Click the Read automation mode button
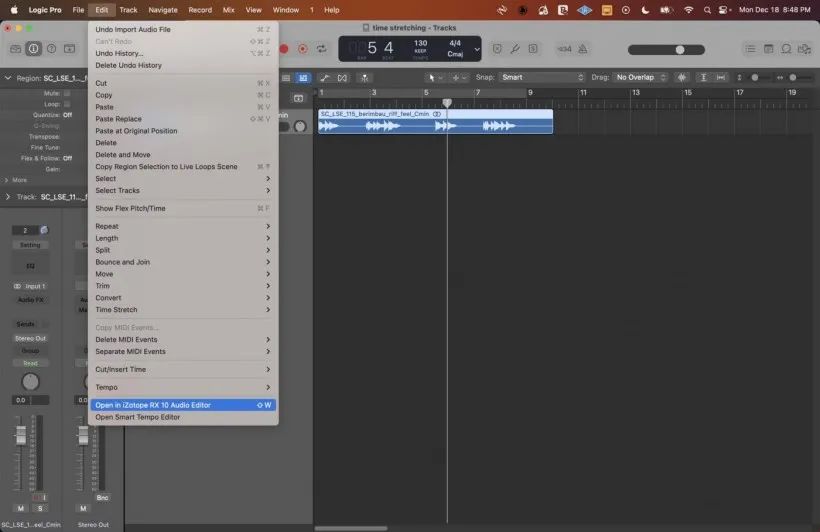Viewport: 820px width, 532px height. pos(30,363)
